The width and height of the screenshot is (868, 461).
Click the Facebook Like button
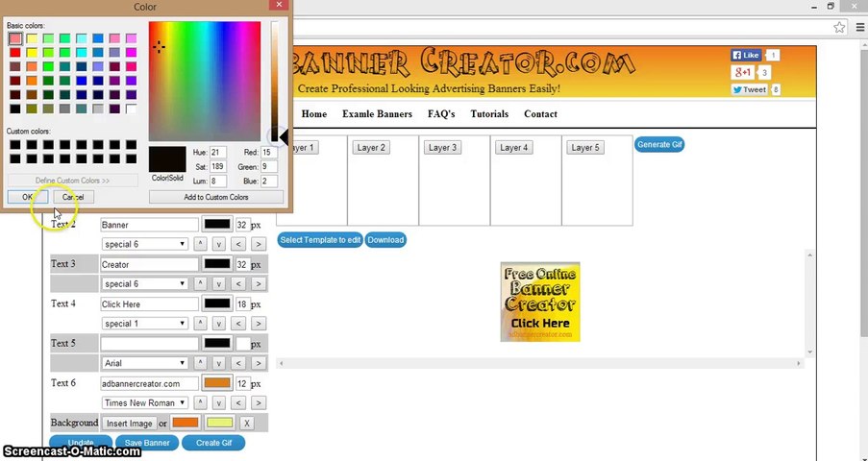pos(746,55)
